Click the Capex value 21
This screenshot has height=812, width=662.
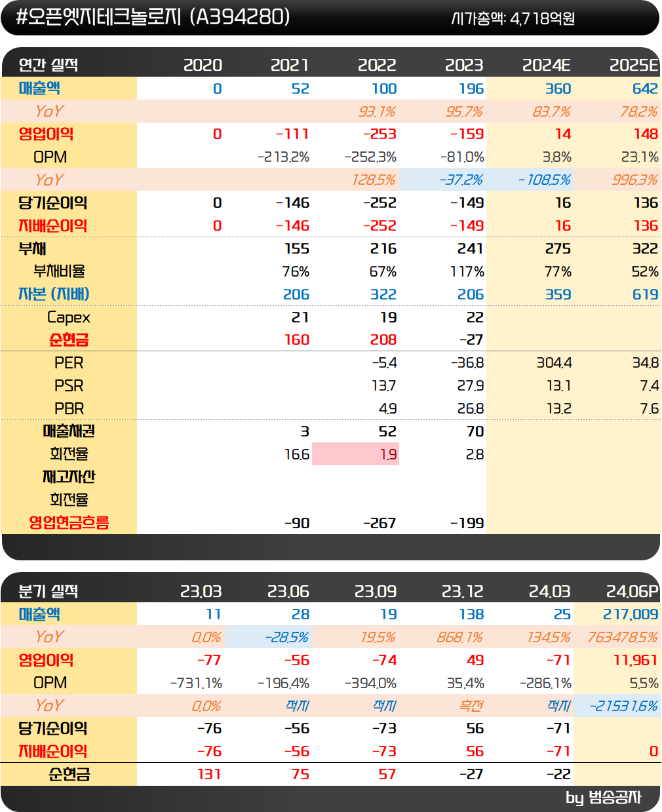coord(300,317)
